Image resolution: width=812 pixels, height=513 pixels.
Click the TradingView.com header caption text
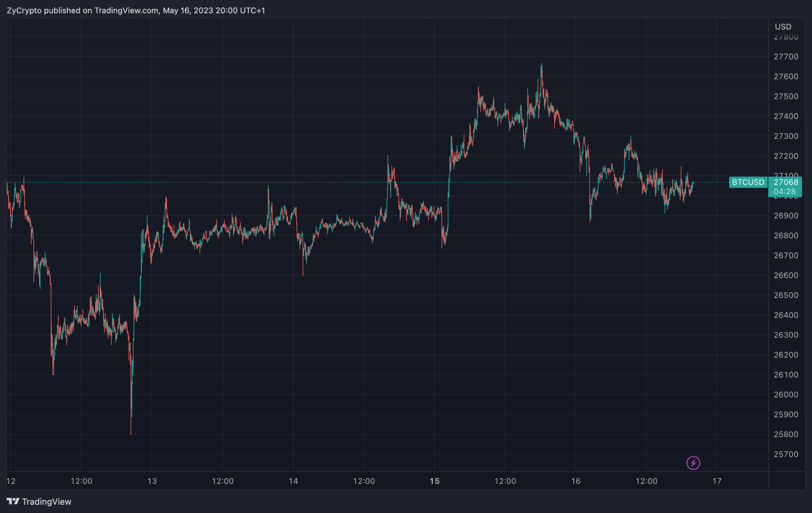(136, 11)
